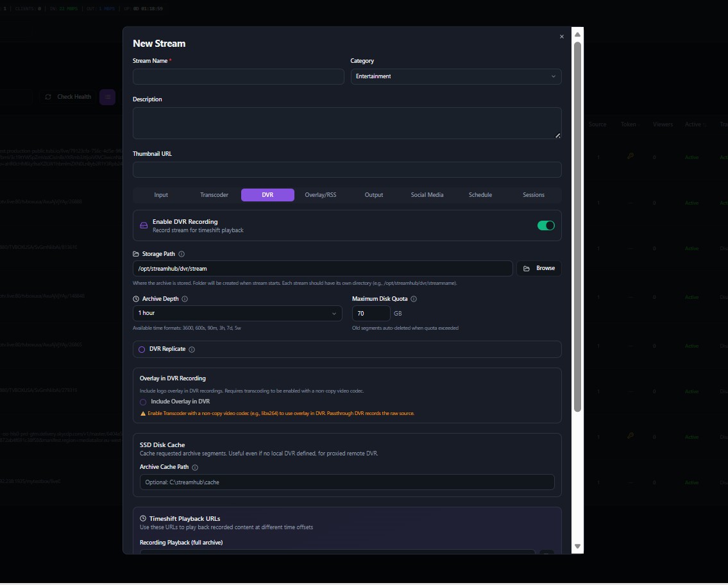Click the Archive Depth clock icon
Image resolution: width=728 pixels, height=585 pixels.
click(x=136, y=299)
